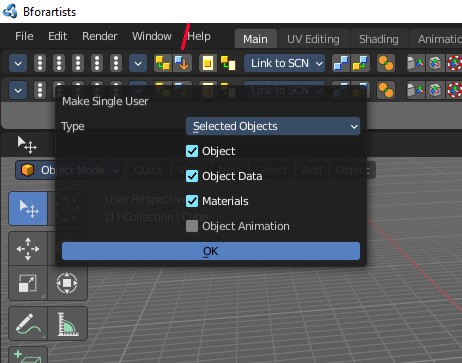Open the Link to SCN dropdown in top row
Image resolution: width=462 pixels, height=363 pixels.
pos(284,63)
